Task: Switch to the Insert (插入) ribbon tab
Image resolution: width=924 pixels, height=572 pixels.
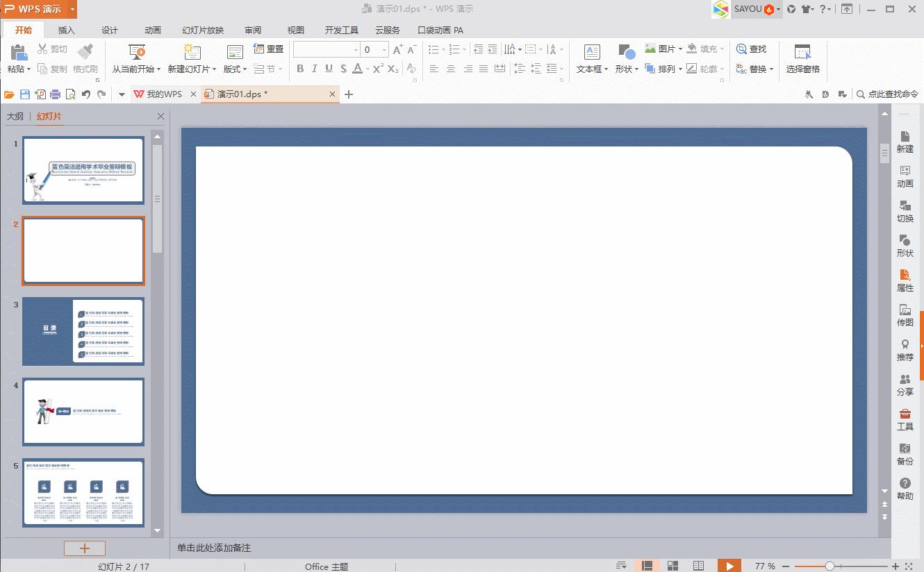Action: pyautogui.click(x=67, y=30)
